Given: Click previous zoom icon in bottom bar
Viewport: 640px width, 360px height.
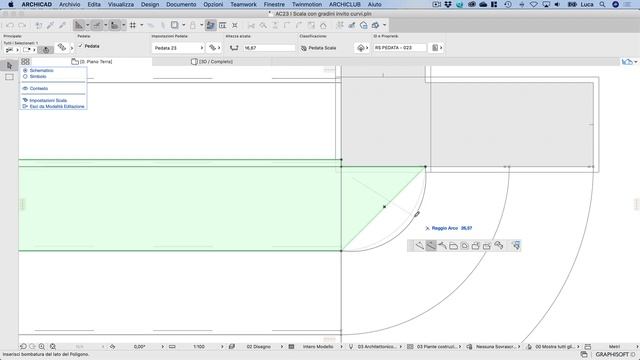Looking at the screenshot, I should [23, 347].
